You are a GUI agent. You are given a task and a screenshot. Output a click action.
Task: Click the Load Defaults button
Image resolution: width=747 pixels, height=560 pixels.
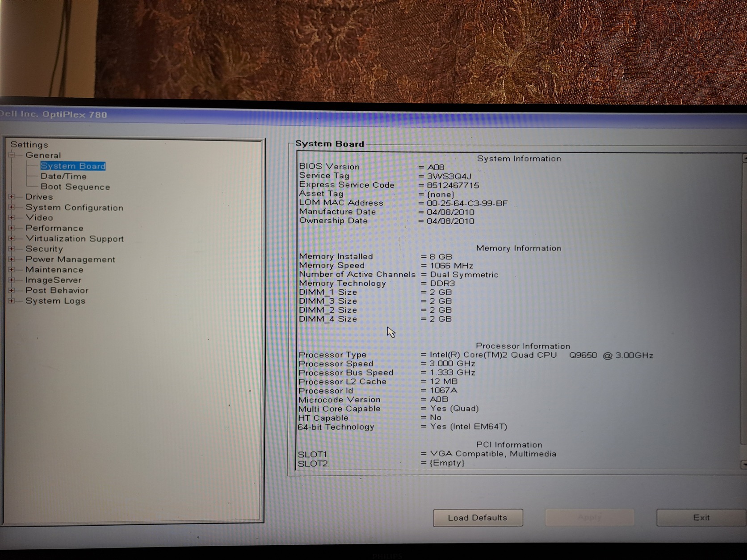tap(478, 518)
